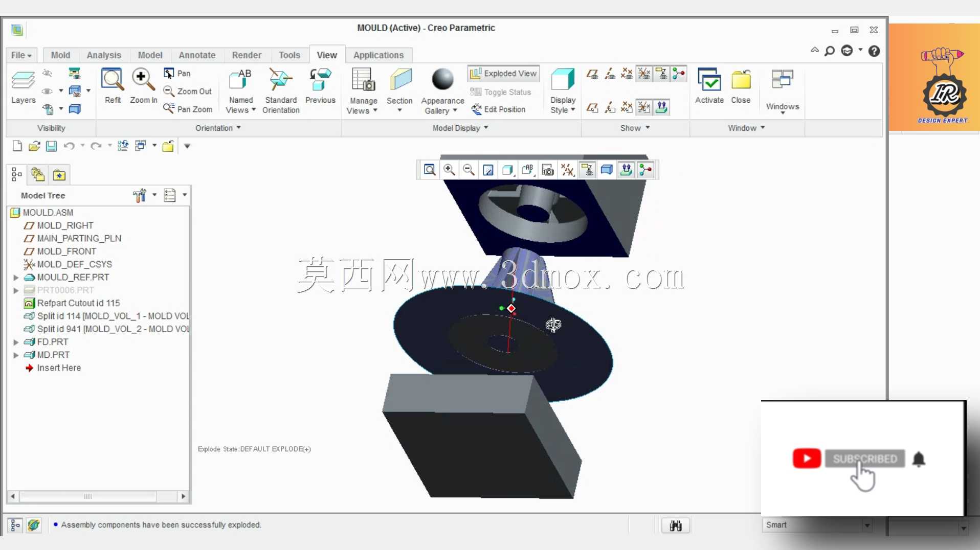Apply Standard Orientation to the model
Screen dimensions: 980x550
[281, 91]
